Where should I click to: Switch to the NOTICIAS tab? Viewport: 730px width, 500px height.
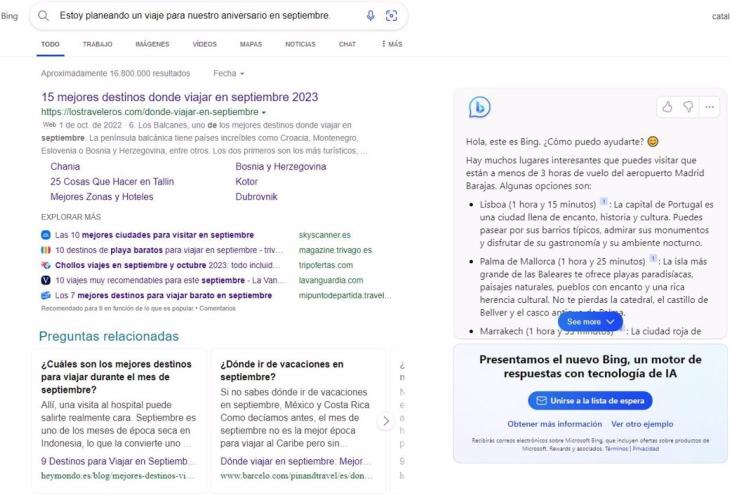click(x=300, y=44)
